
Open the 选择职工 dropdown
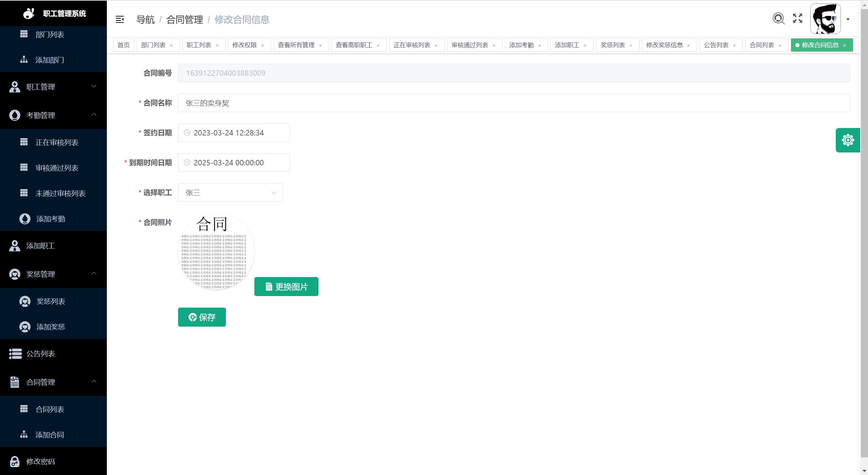tap(230, 193)
